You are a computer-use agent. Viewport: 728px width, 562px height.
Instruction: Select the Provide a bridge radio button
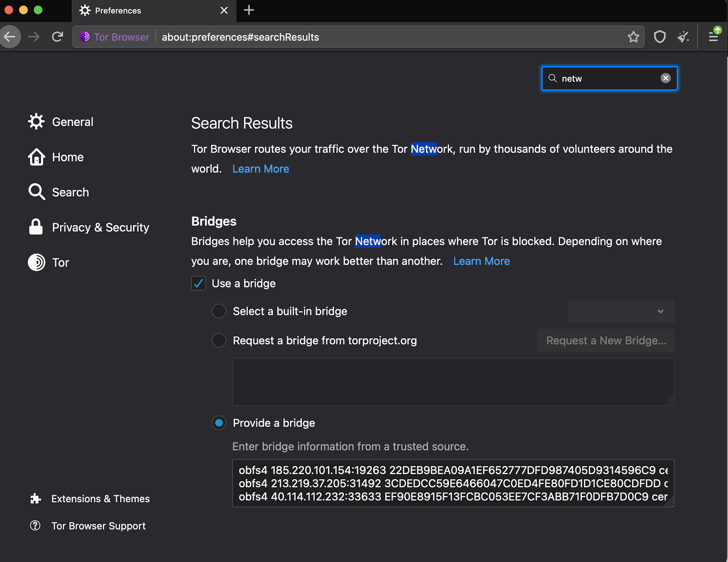click(219, 423)
